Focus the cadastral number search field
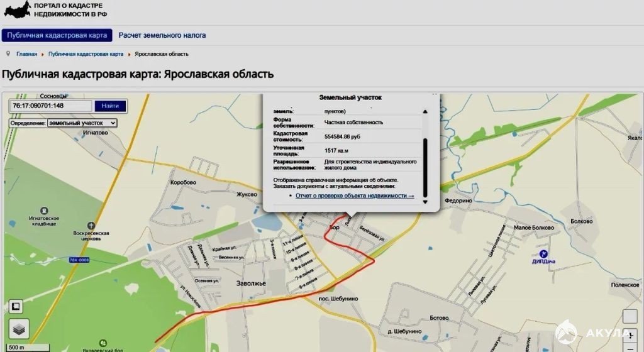 (51, 106)
